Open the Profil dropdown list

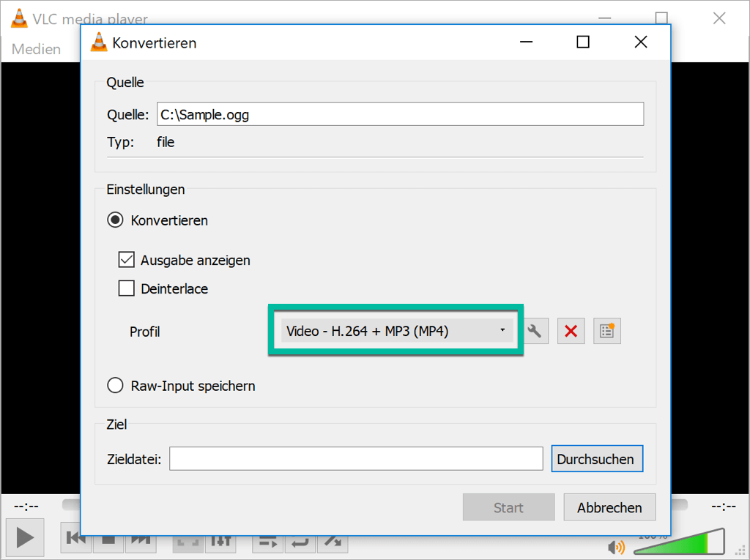tap(396, 330)
